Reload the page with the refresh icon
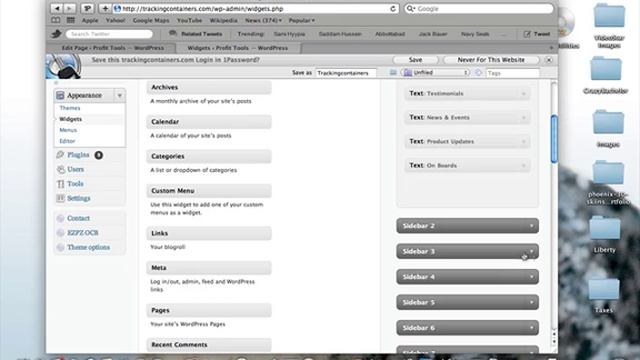 (393, 9)
